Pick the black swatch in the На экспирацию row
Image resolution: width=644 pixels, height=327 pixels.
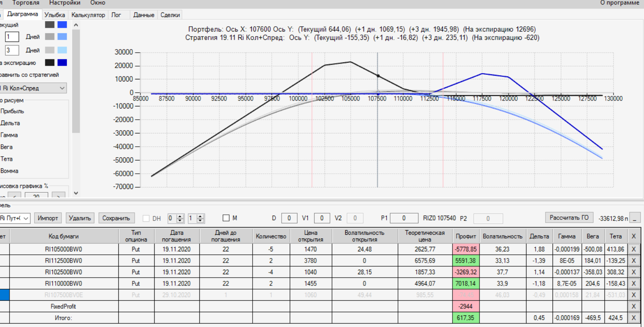click(x=50, y=63)
